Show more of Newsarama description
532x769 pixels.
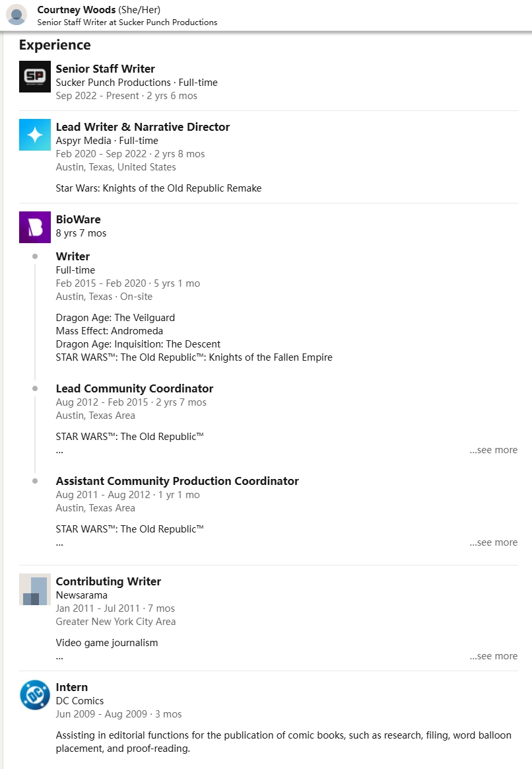(x=493, y=656)
